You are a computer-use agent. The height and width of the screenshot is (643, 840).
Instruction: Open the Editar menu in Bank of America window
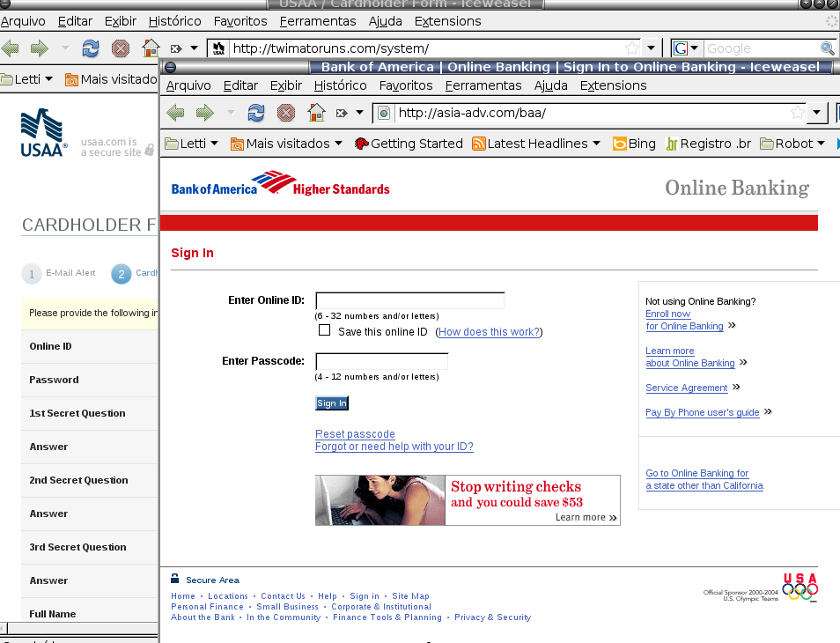[240, 85]
